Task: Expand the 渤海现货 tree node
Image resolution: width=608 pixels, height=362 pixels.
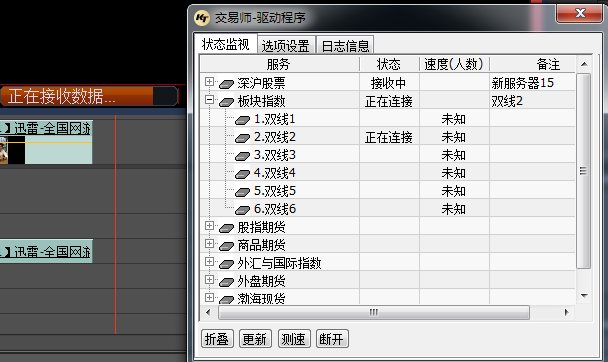Action: (x=209, y=297)
